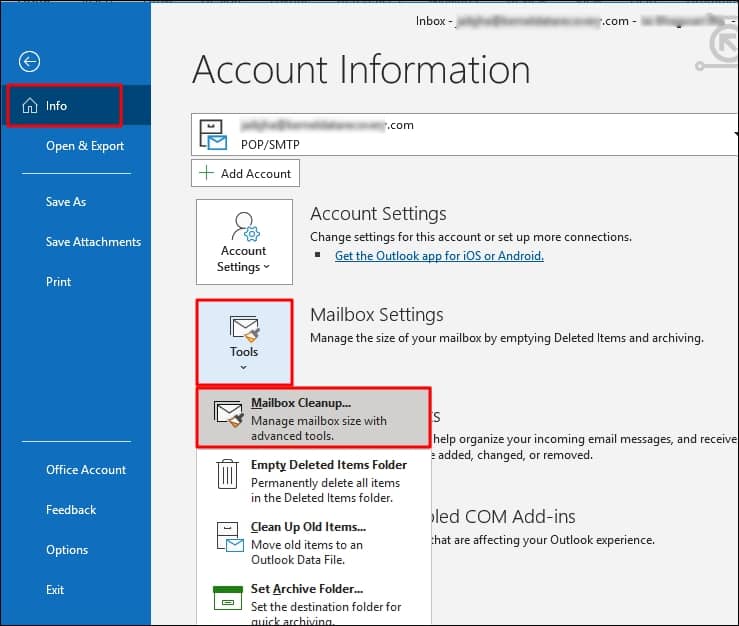Open Office Account page
Viewport: 739px width, 626px height.
pos(86,470)
